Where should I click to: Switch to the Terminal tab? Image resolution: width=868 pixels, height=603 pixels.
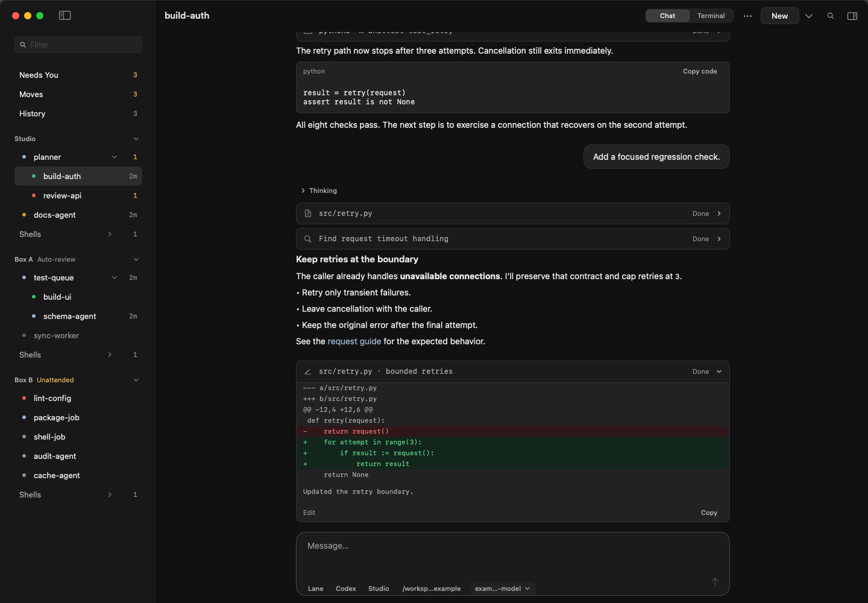[711, 16]
